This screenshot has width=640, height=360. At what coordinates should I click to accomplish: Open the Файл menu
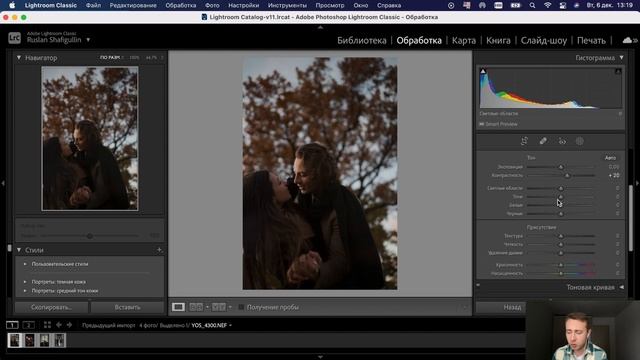[x=93, y=5]
